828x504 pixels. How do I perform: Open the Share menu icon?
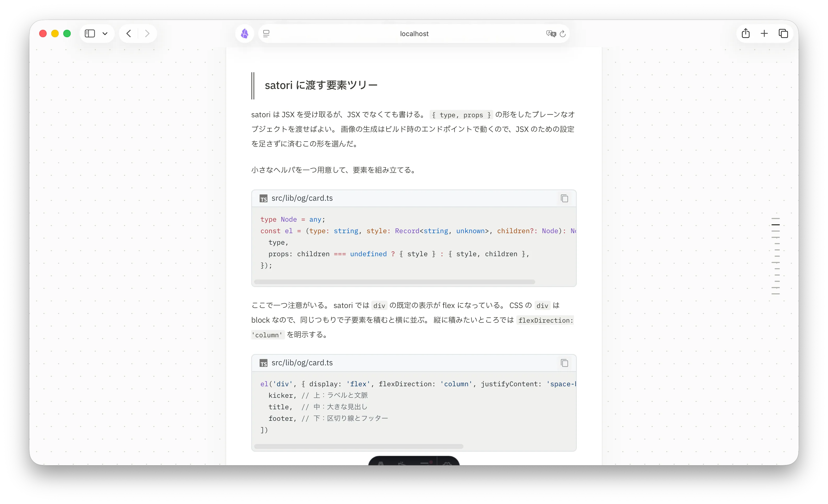pyautogui.click(x=746, y=33)
